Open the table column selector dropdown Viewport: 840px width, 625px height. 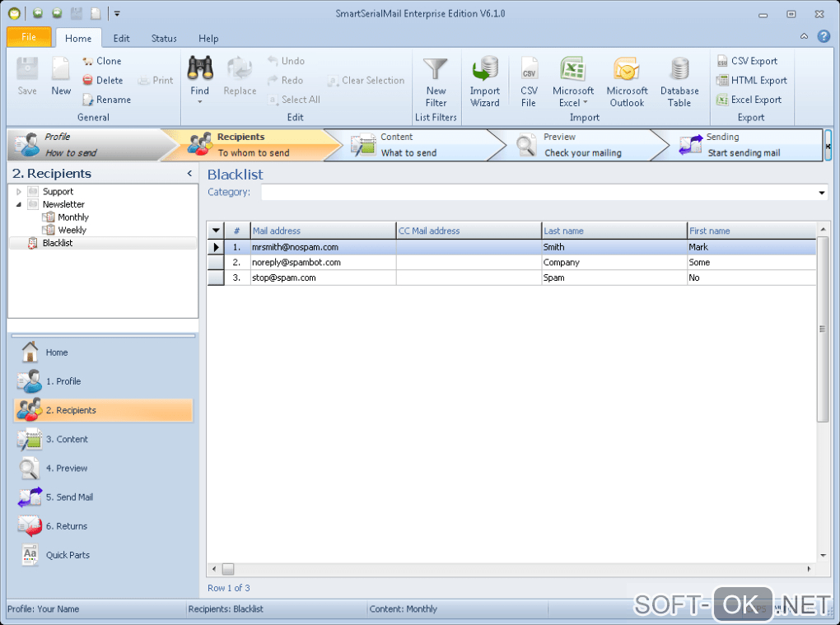tap(216, 231)
